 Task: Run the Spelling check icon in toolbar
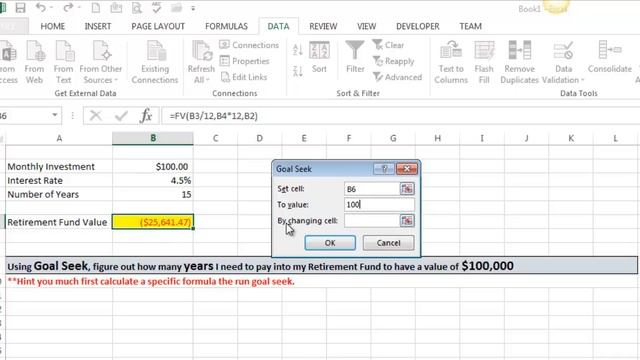point(156,8)
